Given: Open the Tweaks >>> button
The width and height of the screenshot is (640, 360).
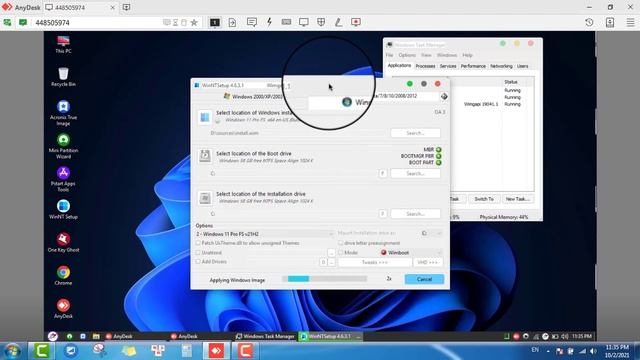Looking at the screenshot, I should (x=375, y=262).
